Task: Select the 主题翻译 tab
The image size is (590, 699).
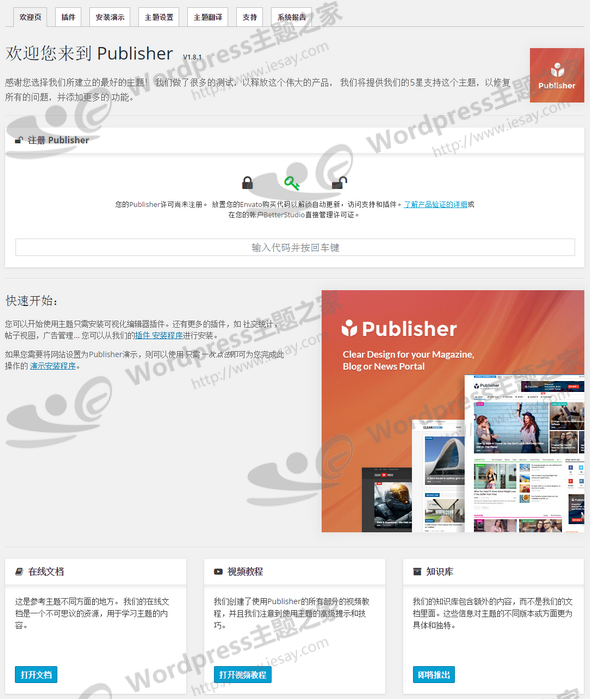Action: point(208,17)
